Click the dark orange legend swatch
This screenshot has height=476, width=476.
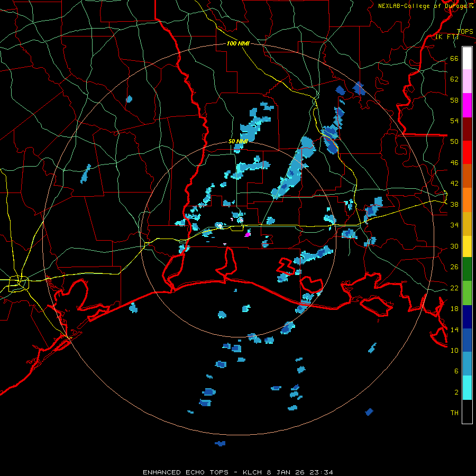(x=467, y=176)
